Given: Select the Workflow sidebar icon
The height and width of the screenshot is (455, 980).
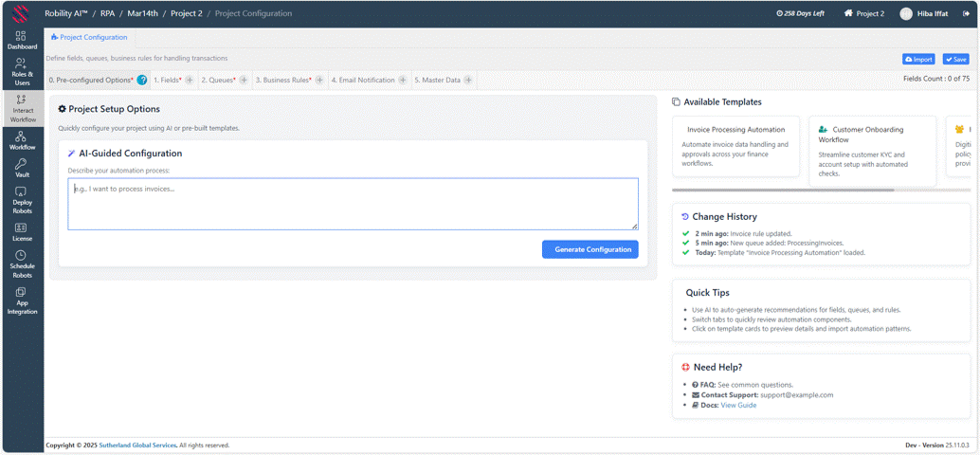Looking at the screenshot, I should pyautogui.click(x=22, y=141).
